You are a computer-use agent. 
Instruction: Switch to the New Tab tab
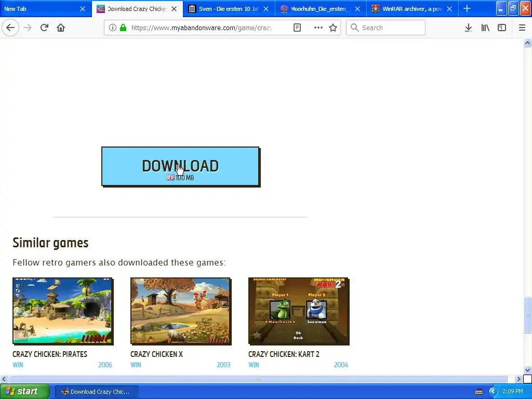coord(38,9)
